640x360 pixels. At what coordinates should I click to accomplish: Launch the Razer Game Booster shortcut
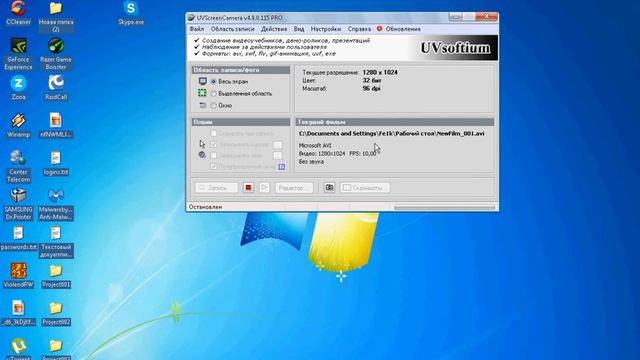click(56, 54)
